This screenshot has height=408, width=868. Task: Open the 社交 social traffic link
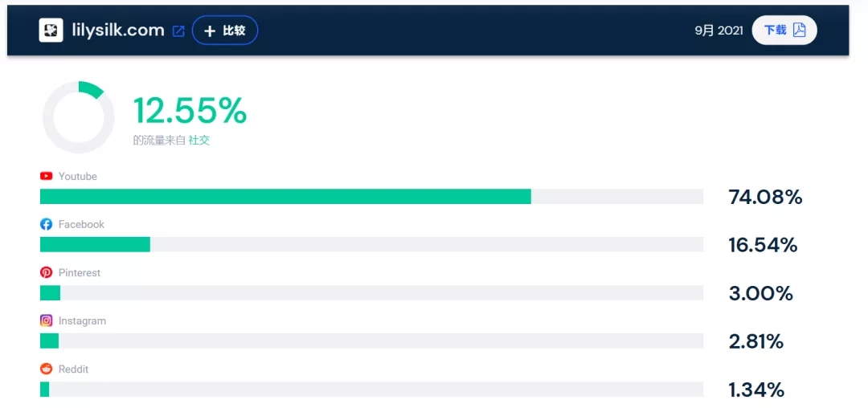pyautogui.click(x=199, y=140)
